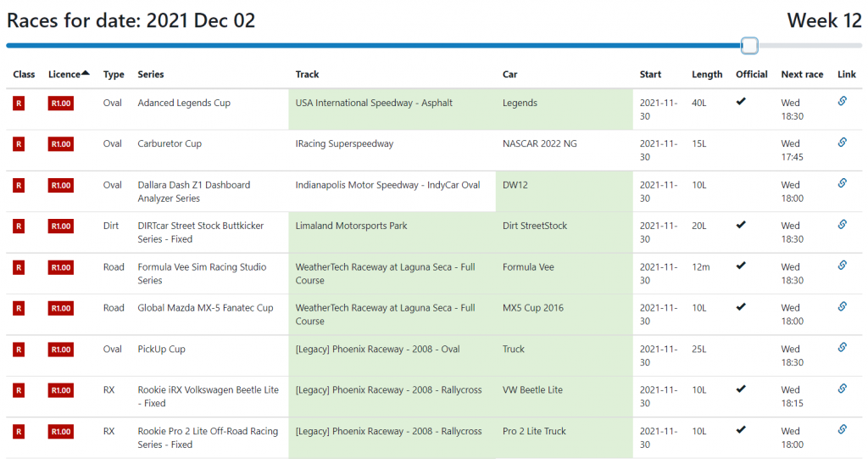Select Wed 17:45 next race time

pyautogui.click(x=793, y=150)
